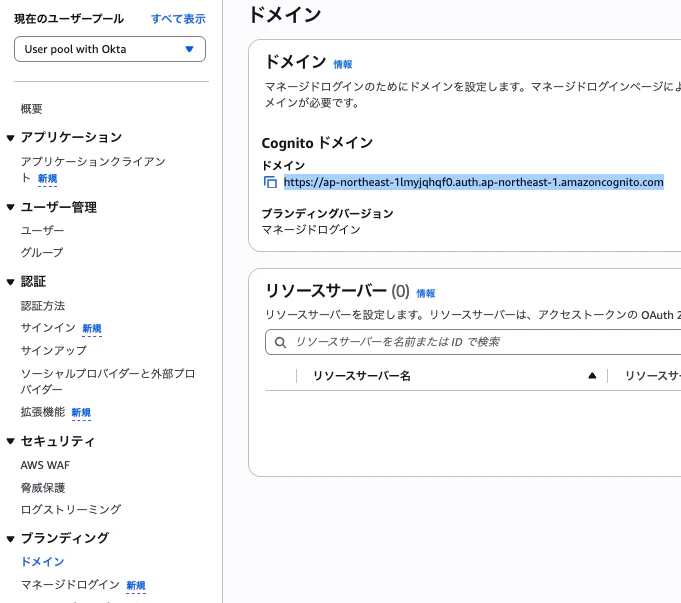Collapse the セキュリティ section
Image resolution: width=681 pixels, height=603 pixels.
pos(10,441)
